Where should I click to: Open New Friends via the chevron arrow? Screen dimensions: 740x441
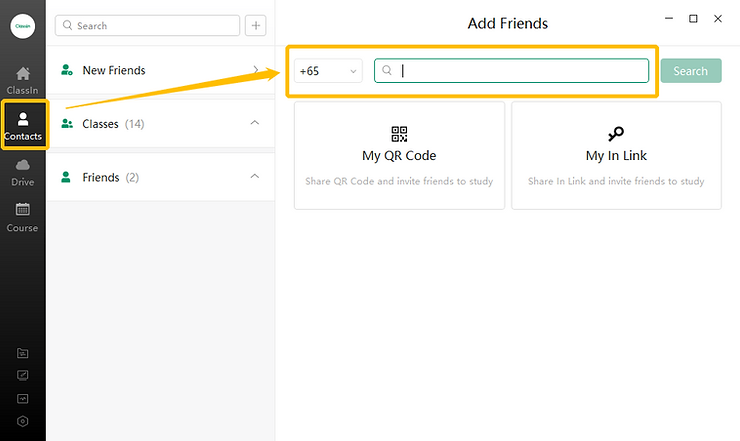tap(255, 70)
